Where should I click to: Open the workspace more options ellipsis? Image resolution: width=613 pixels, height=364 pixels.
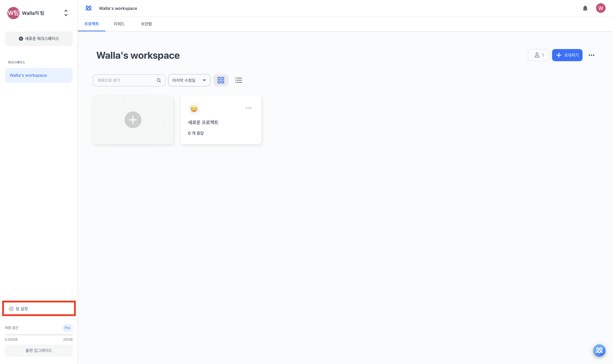591,55
